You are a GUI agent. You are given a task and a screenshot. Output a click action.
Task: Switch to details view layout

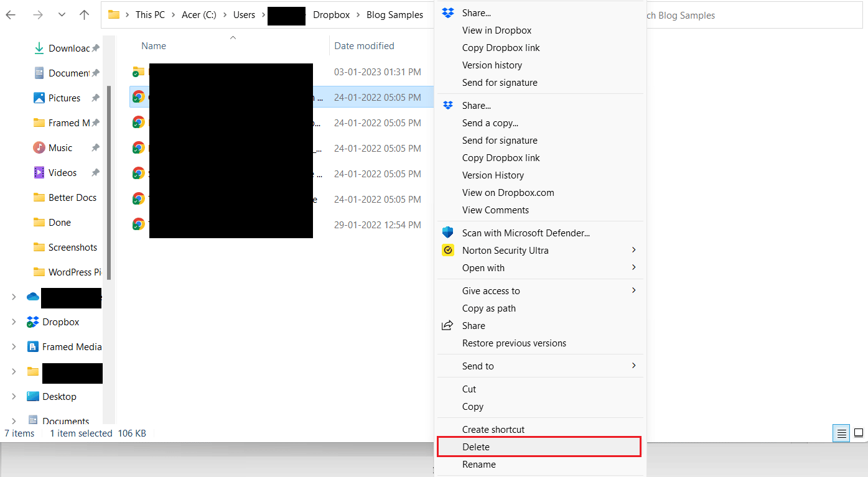841,433
